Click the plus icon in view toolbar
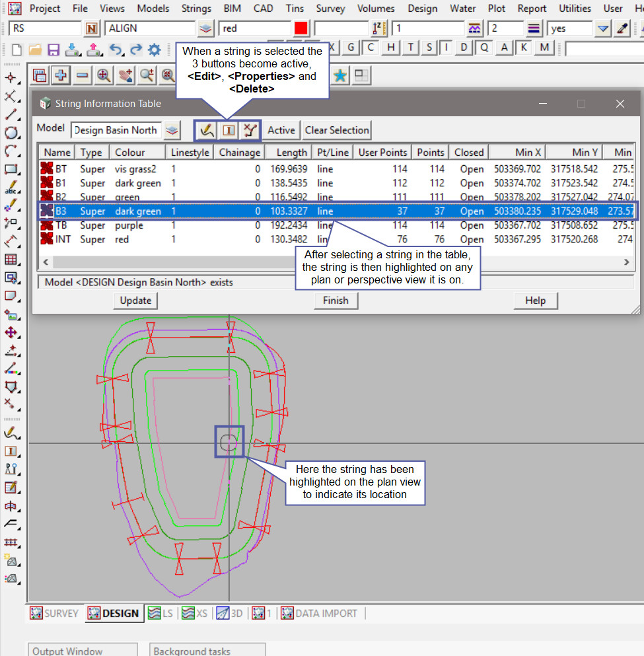The height and width of the screenshot is (656, 644). pyautogui.click(x=61, y=75)
